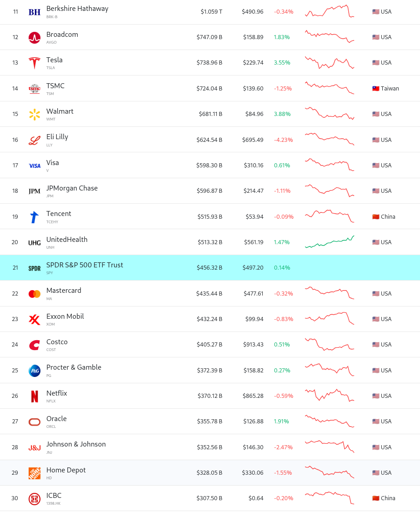420x512 pixels.
Task: Click the Netflix N logo
Action: (x=35, y=396)
